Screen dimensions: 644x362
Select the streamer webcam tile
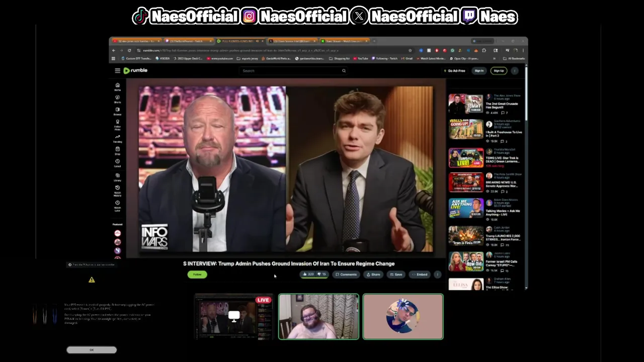tap(319, 317)
